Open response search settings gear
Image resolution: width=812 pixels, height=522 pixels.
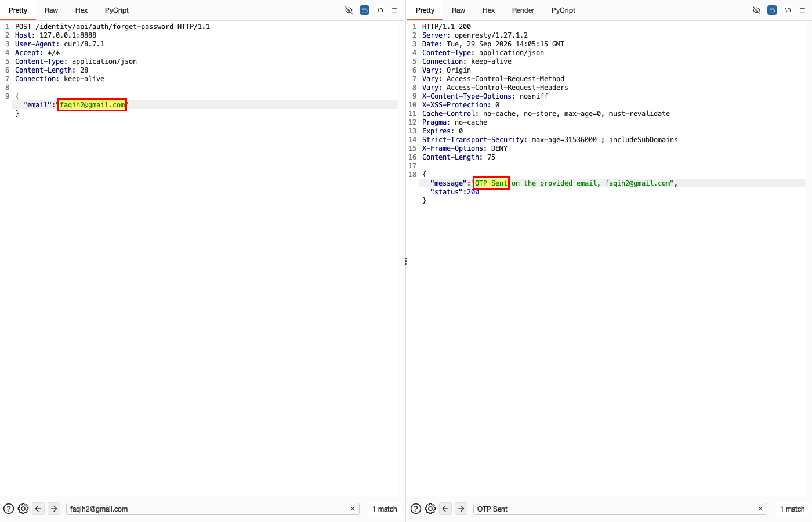click(x=430, y=509)
